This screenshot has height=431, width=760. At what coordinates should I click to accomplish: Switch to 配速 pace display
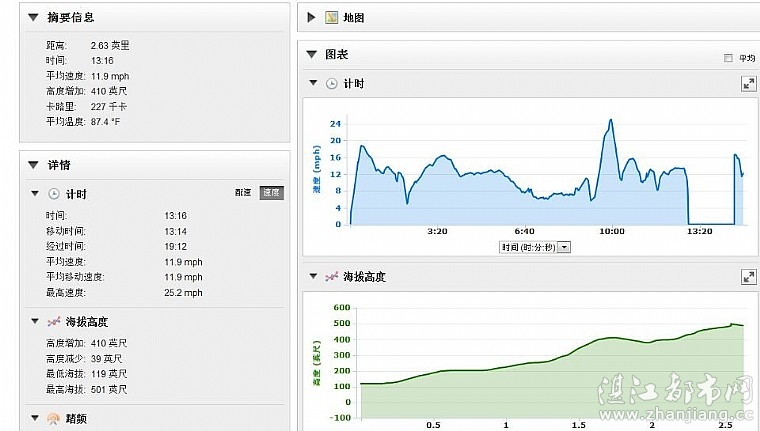pyautogui.click(x=243, y=193)
